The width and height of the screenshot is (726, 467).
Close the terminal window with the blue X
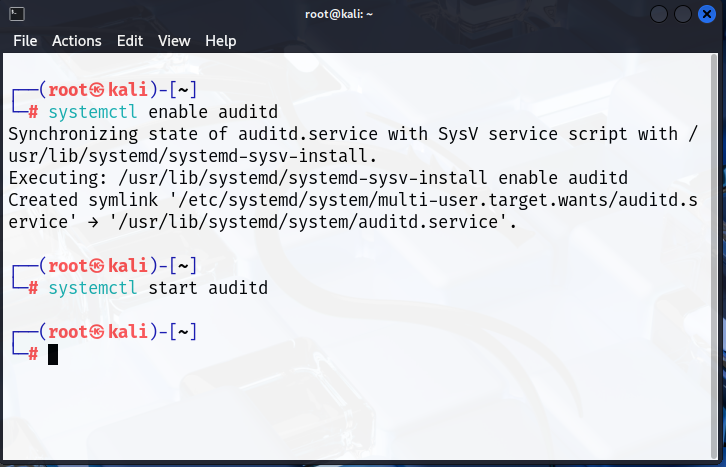707,14
